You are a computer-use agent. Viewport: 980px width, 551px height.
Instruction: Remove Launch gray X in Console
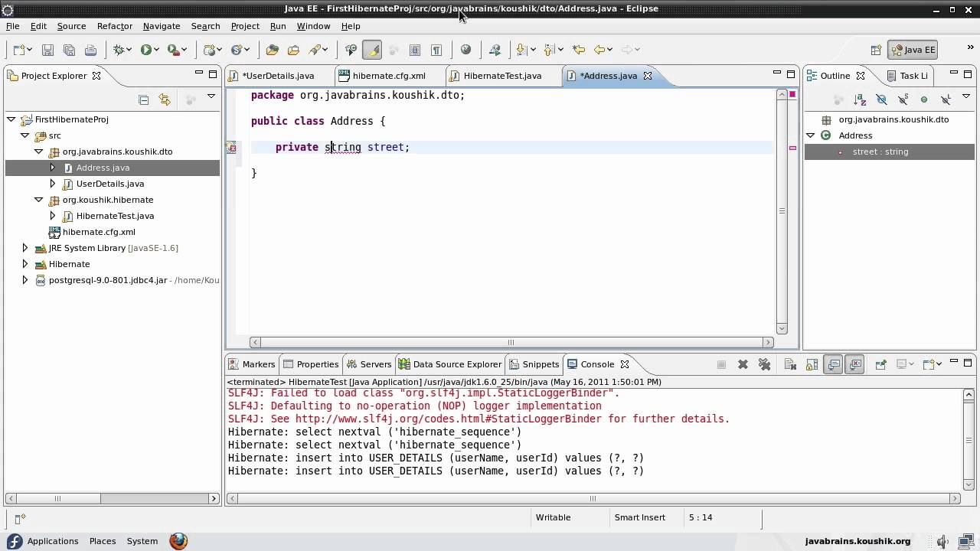[743, 365]
